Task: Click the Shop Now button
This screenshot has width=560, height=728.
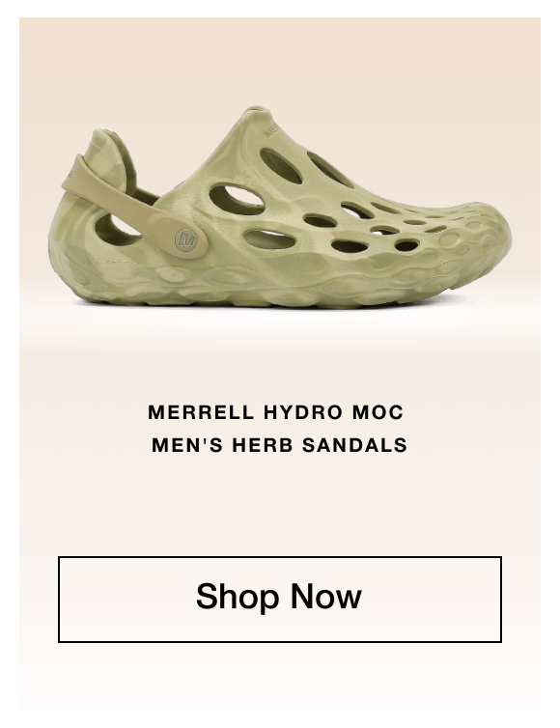Action: pos(280,600)
